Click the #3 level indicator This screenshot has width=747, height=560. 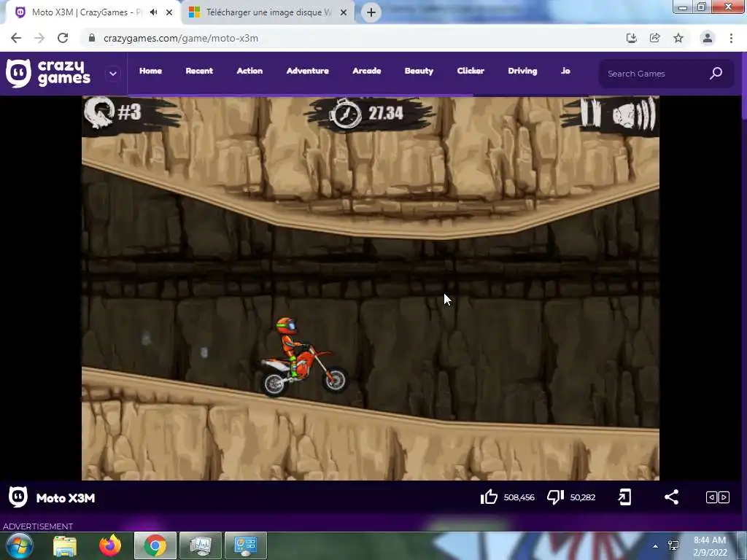(x=130, y=112)
